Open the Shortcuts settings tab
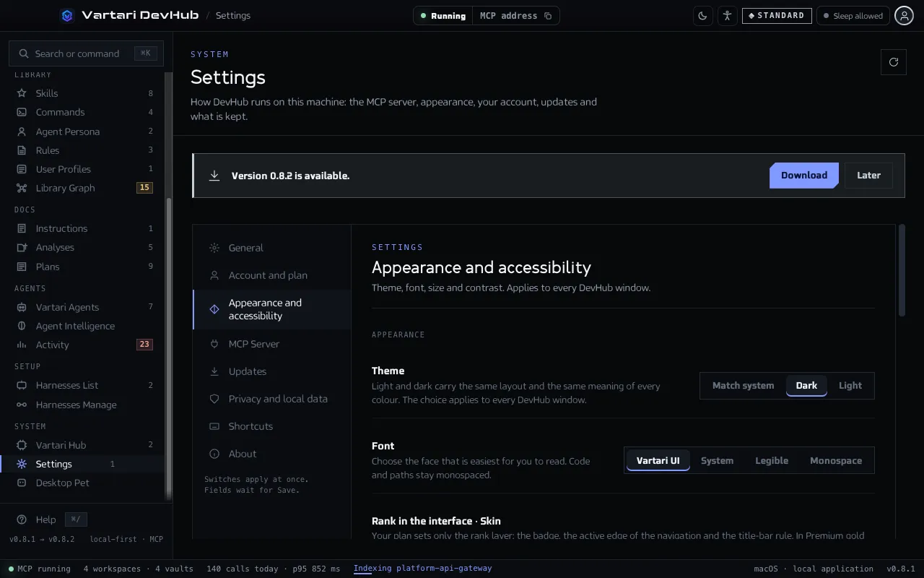The width and height of the screenshot is (924, 578). tap(272, 426)
